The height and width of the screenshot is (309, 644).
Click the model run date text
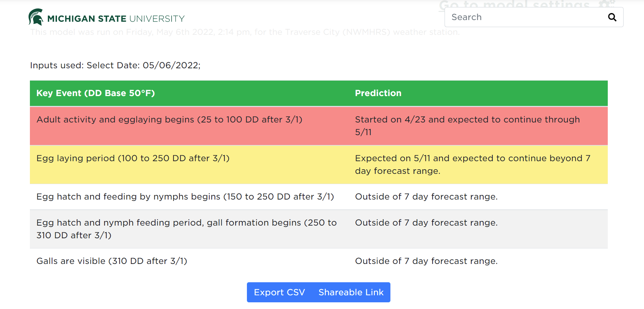tap(245, 32)
